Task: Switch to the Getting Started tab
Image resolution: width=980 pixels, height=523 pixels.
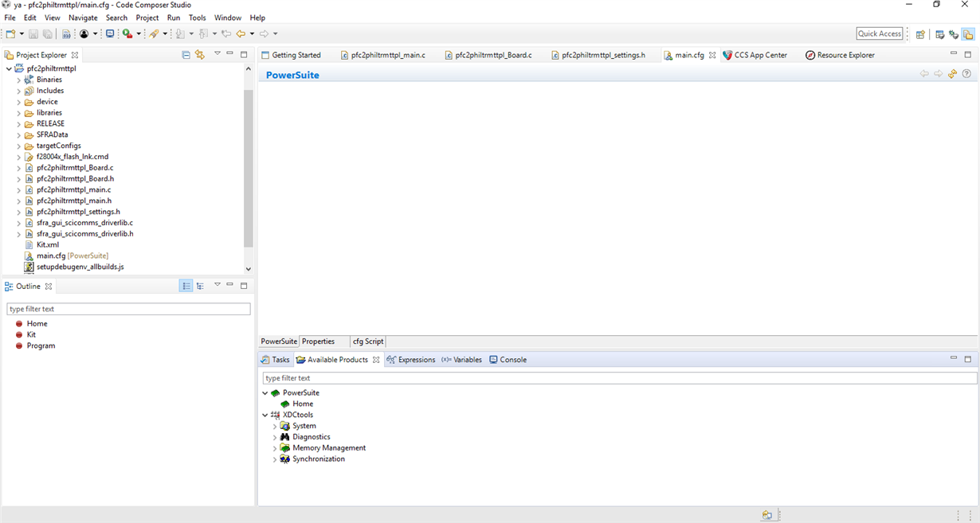Action: (292, 55)
